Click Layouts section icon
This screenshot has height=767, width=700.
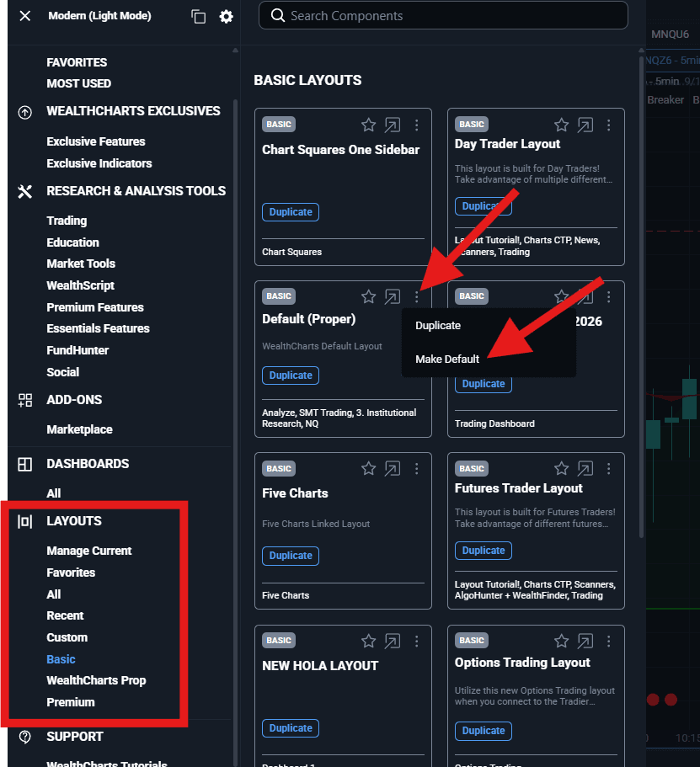click(x=25, y=521)
